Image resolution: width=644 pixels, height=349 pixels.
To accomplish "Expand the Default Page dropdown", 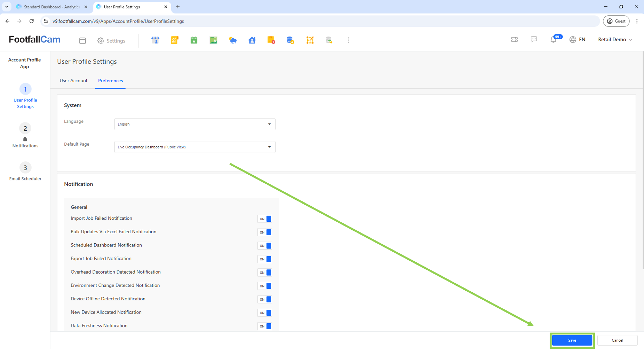I will coord(194,147).
